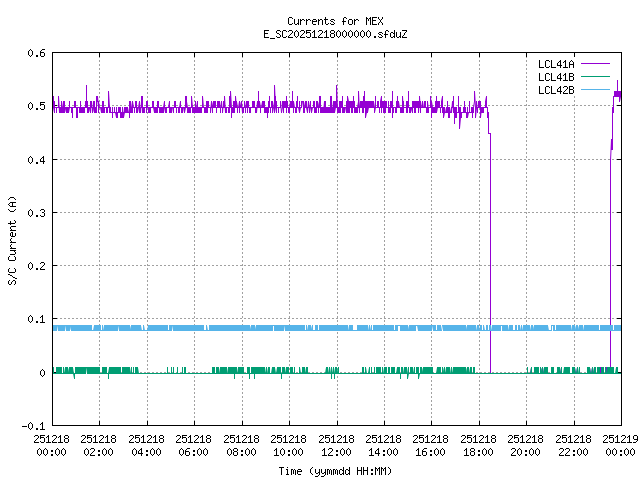Click the LCL41B legend label
The width and height of the screenshot is (640, 480).
tap(555, 77)
